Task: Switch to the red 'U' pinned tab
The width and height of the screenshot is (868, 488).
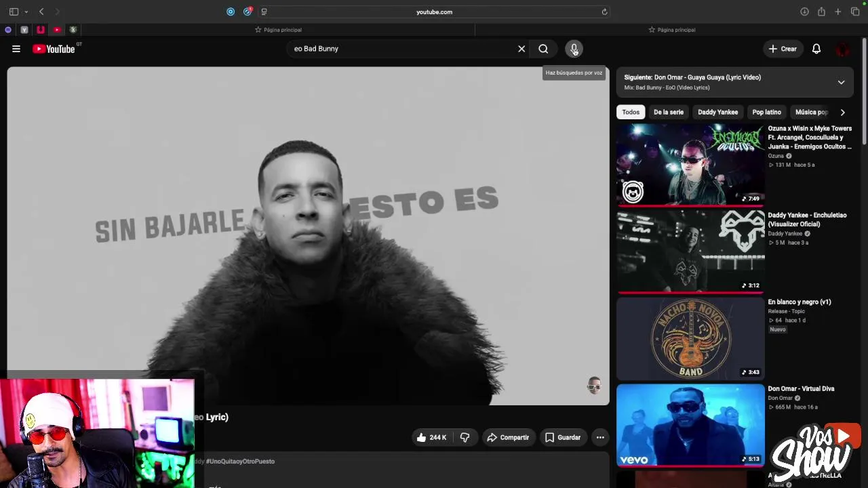Action: pos(41,30)
